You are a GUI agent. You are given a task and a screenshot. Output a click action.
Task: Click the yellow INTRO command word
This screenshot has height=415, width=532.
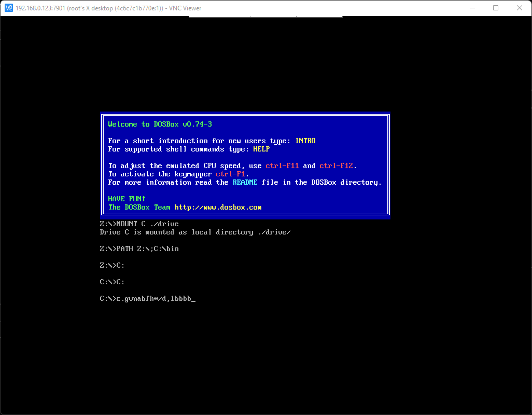[x=305, y=141]
